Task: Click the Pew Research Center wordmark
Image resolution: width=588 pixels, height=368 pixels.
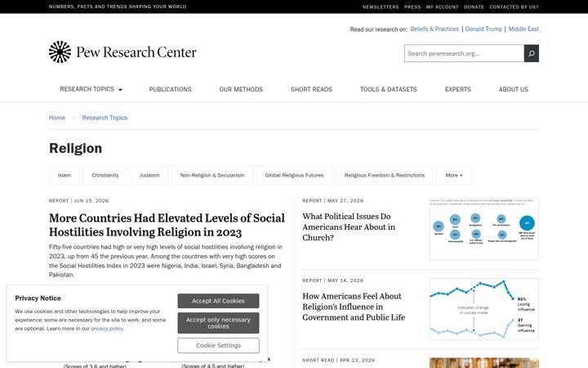Action: [136, 52]
